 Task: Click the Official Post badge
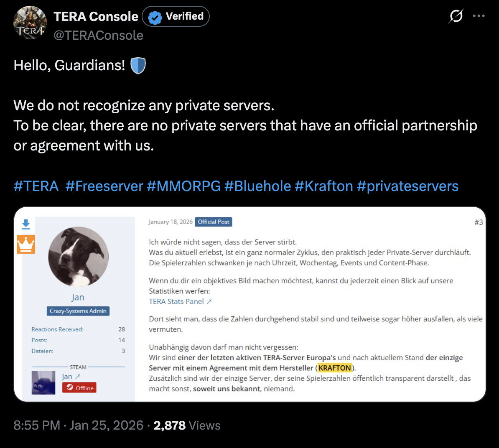pyautogui.click(x=214, y=222)
